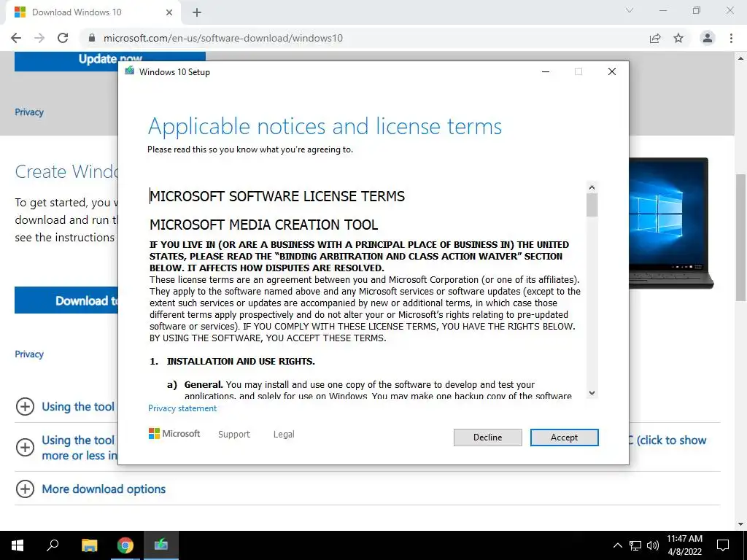
Task: Minimize the Windows 10 Setup window
Action: point(546,72)
